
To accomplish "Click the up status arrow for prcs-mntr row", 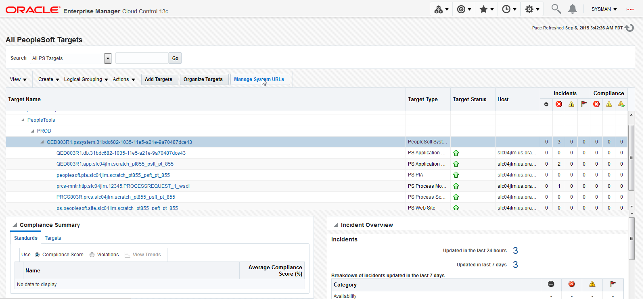I will [456, 186].
